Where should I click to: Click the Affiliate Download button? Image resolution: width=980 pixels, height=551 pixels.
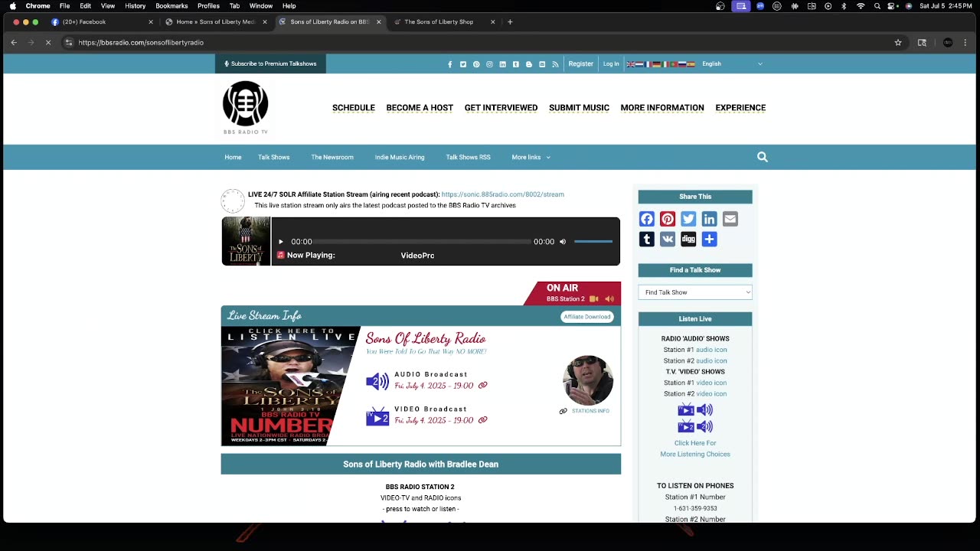coord(587,317)
